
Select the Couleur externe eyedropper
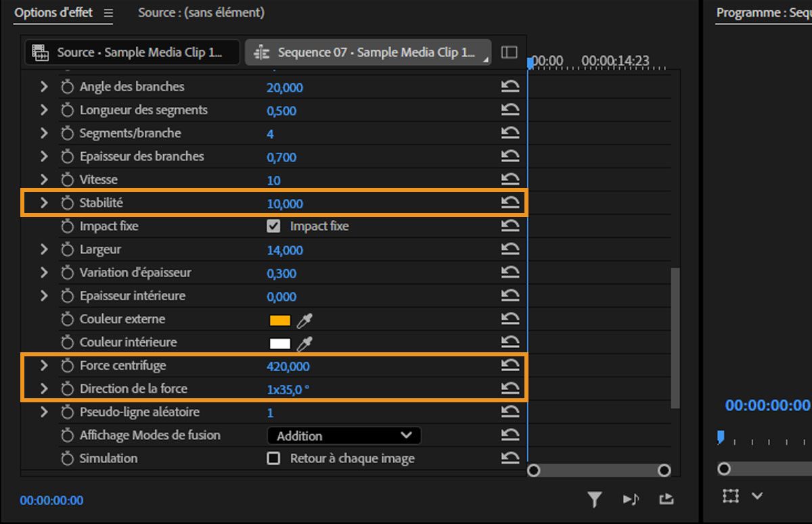tap(304, 318)
